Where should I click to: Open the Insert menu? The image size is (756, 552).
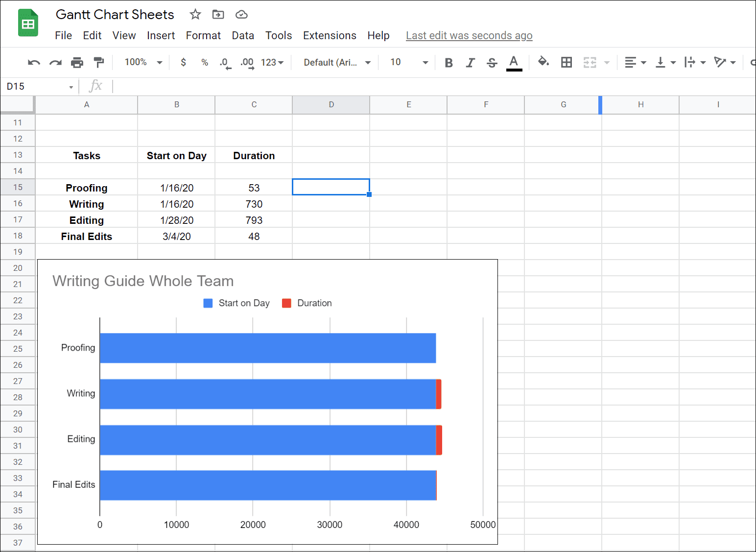pos(161,35)
